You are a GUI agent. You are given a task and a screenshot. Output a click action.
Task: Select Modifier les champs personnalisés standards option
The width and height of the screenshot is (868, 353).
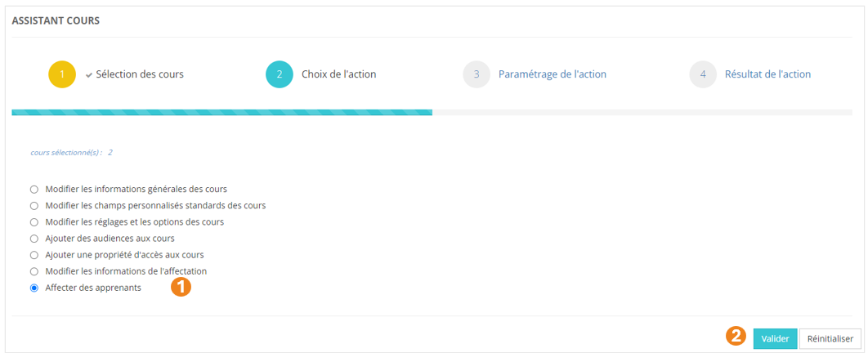pyautogui.click(x=34, y=205)
